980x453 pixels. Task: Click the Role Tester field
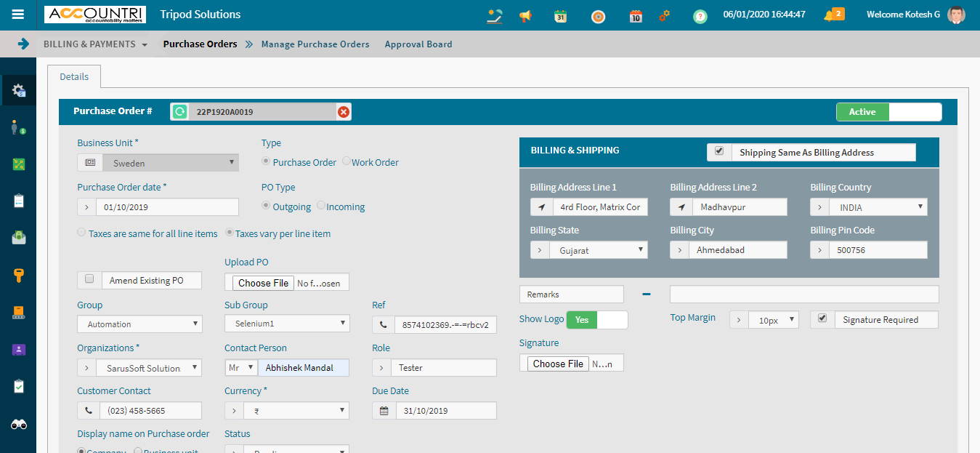tap(444, 368)
